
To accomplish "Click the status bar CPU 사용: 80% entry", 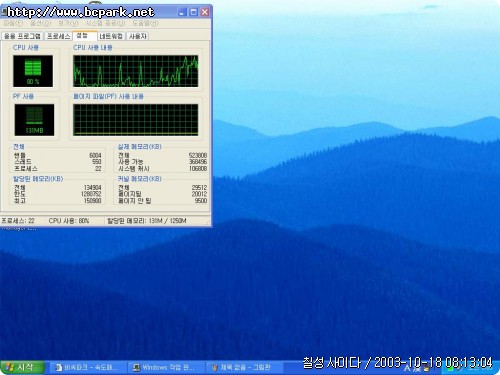I will click(x=69, y=221).
